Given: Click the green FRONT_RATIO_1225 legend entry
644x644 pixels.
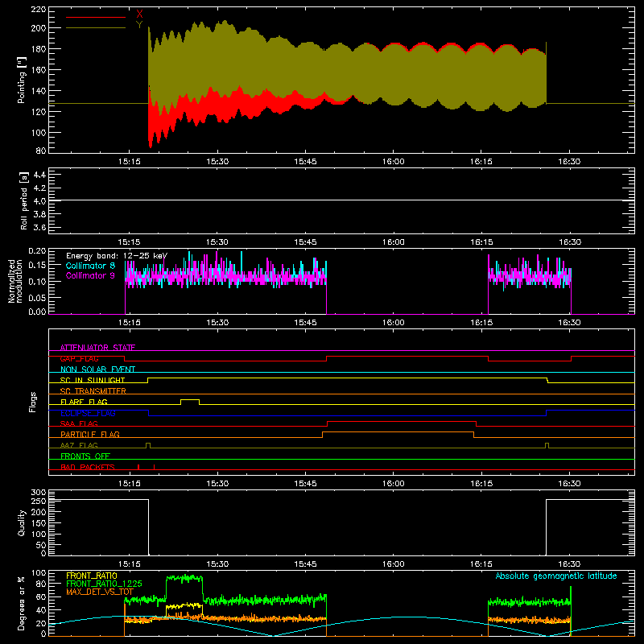Looking at the screenshot, I should pos(104,584).
